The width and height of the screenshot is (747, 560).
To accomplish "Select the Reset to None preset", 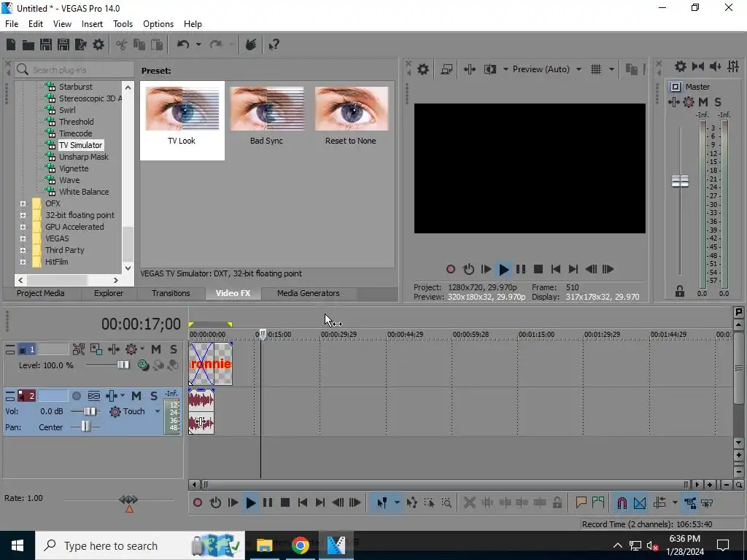I will click(351, 116).
